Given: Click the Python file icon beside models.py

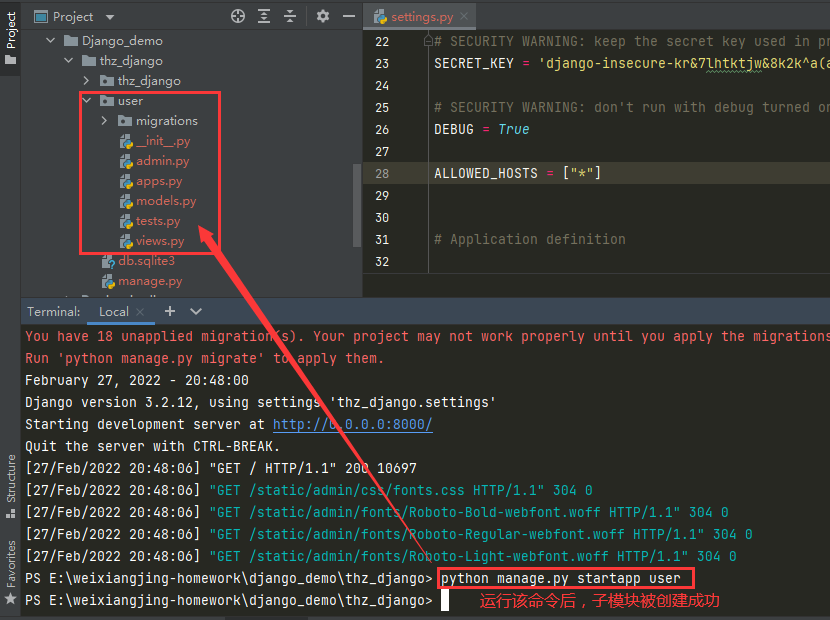Looking at the screenshot, I should (126, 201).
